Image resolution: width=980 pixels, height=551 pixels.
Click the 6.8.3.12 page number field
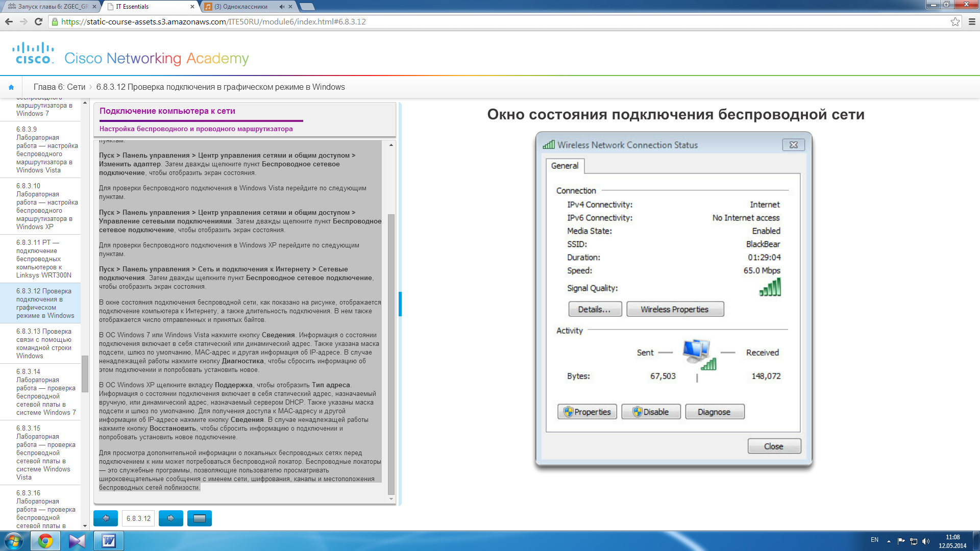pyautogui.click(x=138, y=518)
